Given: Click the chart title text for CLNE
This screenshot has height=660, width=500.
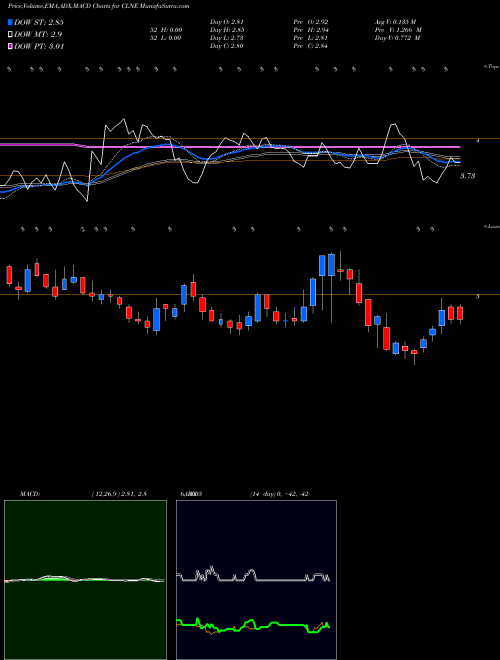Looking at the screenshot, I should (98, 6).
